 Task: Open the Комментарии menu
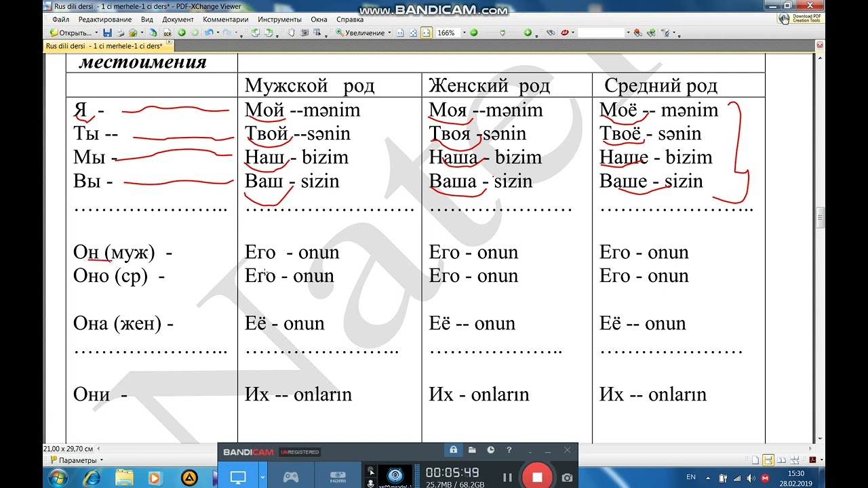point(226,20)
